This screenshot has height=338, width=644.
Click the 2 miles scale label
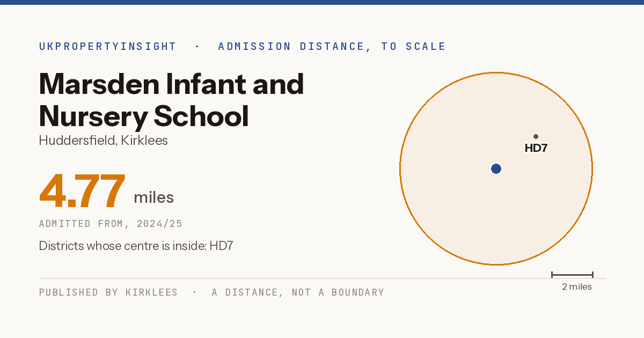(x=577, y=287)
